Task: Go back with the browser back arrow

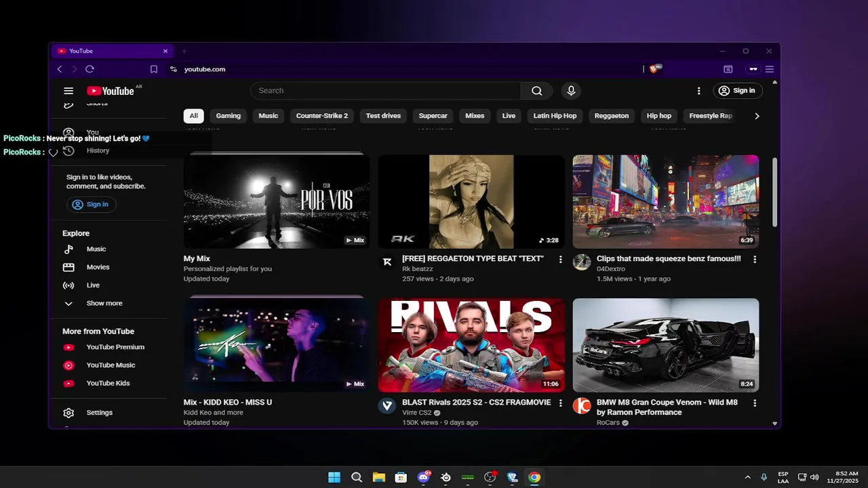Action: pyautogui.click(x=60, y=69)
